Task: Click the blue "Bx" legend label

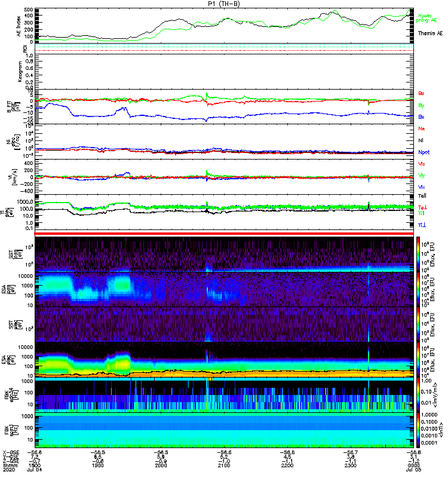Action: click(421, 117)
